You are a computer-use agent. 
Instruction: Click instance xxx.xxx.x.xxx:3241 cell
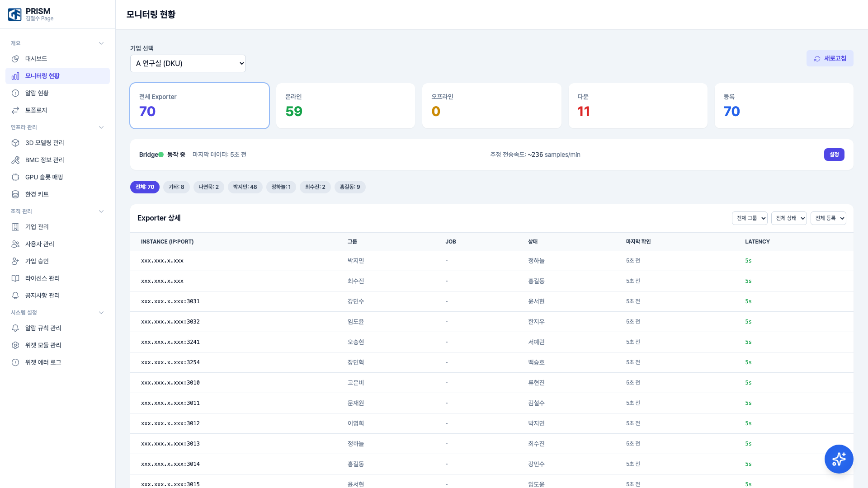[x=170, y=342]
